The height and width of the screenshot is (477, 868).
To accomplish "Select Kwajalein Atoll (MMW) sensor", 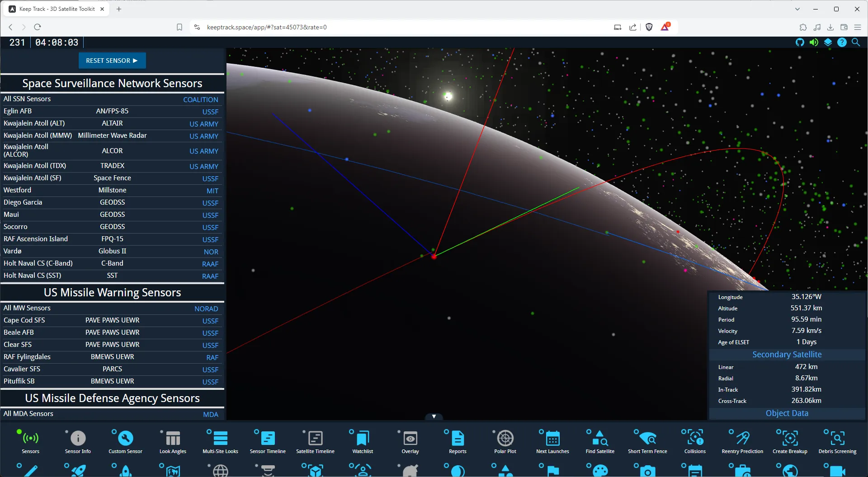I will (111, 136).
